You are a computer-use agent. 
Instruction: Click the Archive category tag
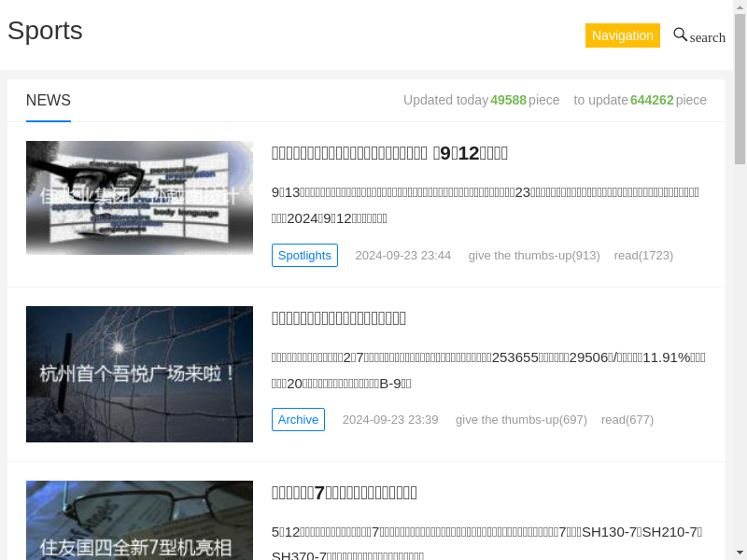(298, 419)
